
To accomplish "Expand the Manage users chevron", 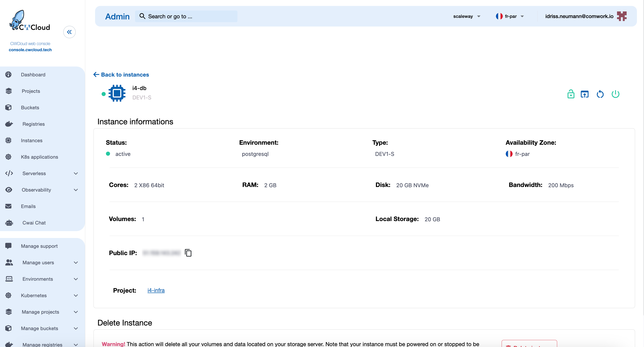I will tap(76, 262).
